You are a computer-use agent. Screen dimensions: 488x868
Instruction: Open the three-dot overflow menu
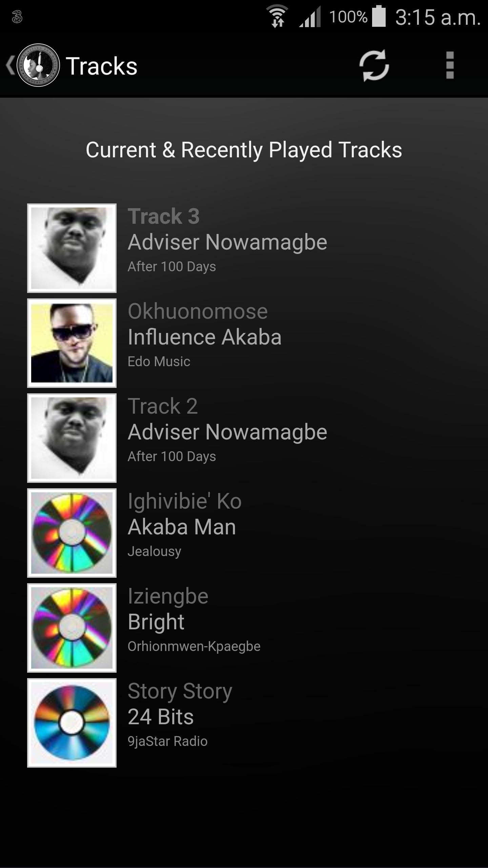tap(450, 65)
